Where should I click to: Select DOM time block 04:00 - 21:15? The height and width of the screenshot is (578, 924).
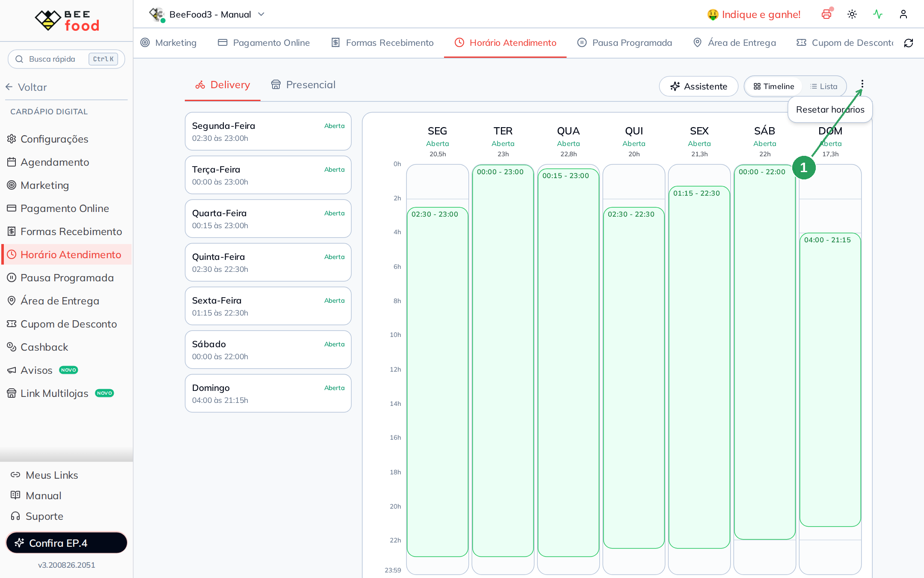point(830,380)
